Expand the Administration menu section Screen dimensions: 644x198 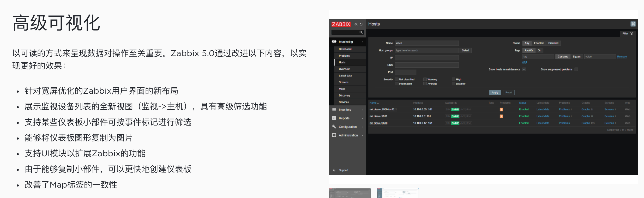pos(363,135)
